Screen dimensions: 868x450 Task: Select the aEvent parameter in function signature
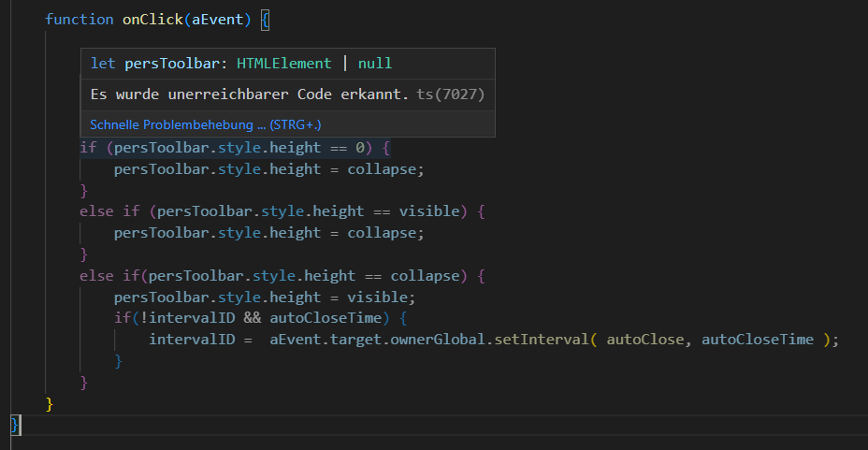pyautogui.click(x=217, y=20)
